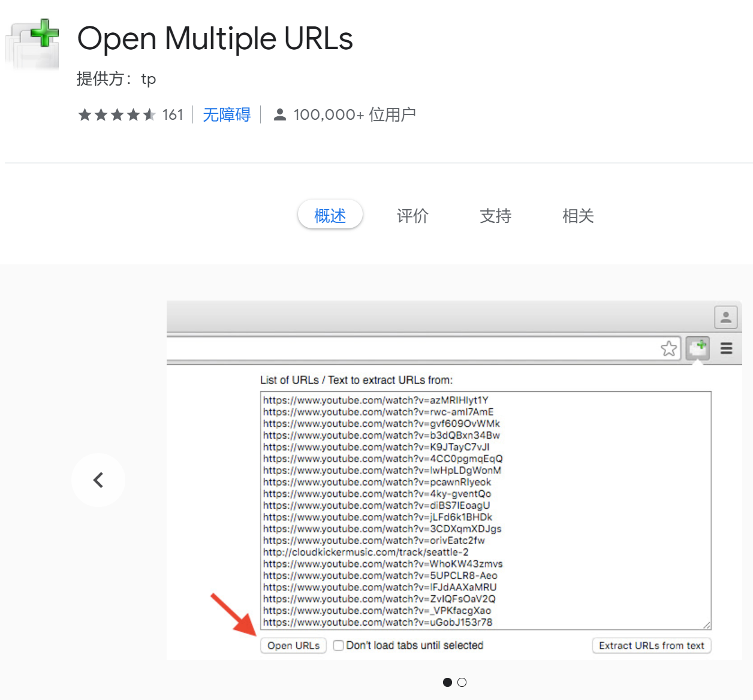Open the 无障碍 category link
753x700 pixels.
(227, 114)
